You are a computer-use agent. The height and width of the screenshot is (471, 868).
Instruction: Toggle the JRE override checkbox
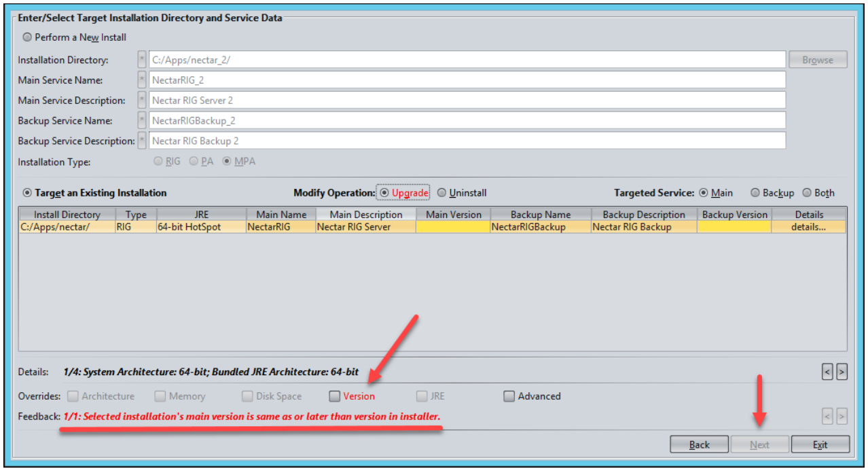click(x=422, y=396)
